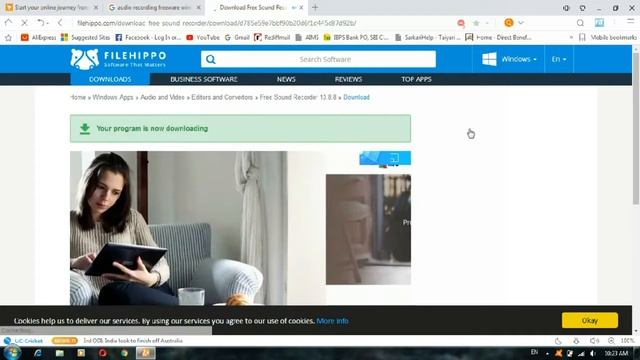640x360 pixels.
Task: Open Internet Explorer from taskbar
Action: 38,353
